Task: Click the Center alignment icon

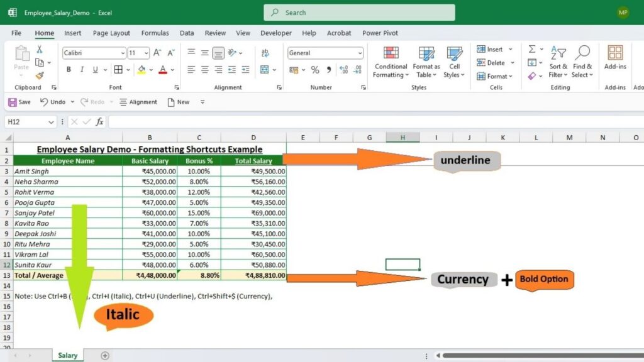Action: point(206,70)
